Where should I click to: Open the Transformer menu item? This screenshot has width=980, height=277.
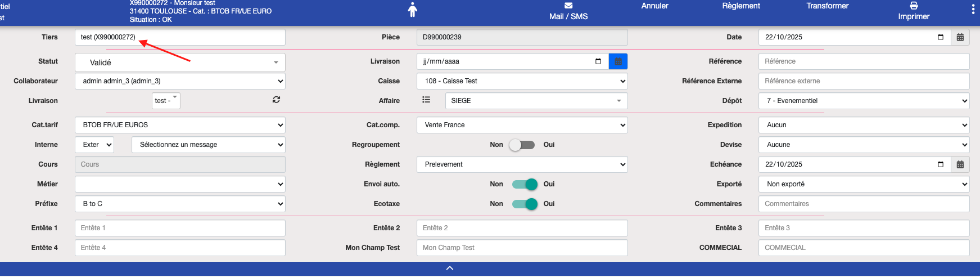(827, 6)
